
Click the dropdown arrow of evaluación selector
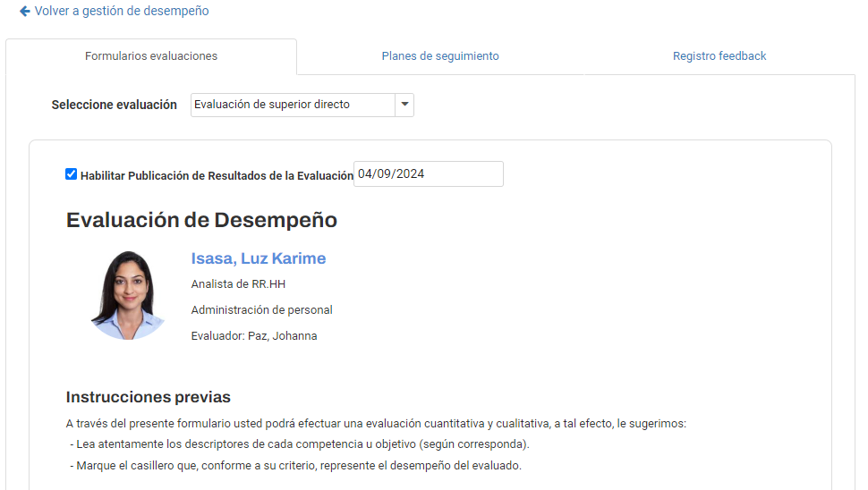point(404,105)
